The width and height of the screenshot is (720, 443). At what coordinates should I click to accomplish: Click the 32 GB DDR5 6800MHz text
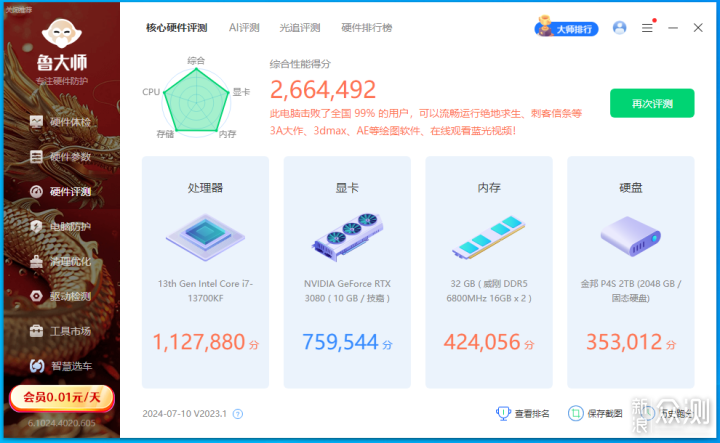click(489, 291)
